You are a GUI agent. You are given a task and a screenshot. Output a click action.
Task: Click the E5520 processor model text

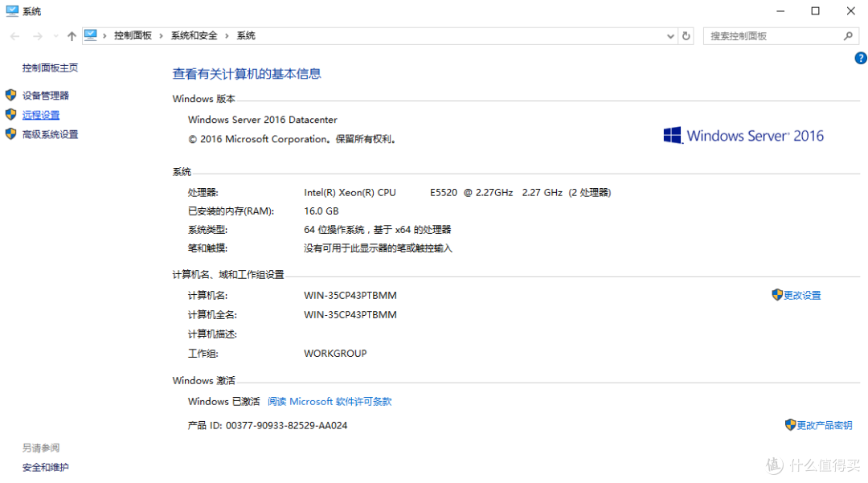point(444,192)
